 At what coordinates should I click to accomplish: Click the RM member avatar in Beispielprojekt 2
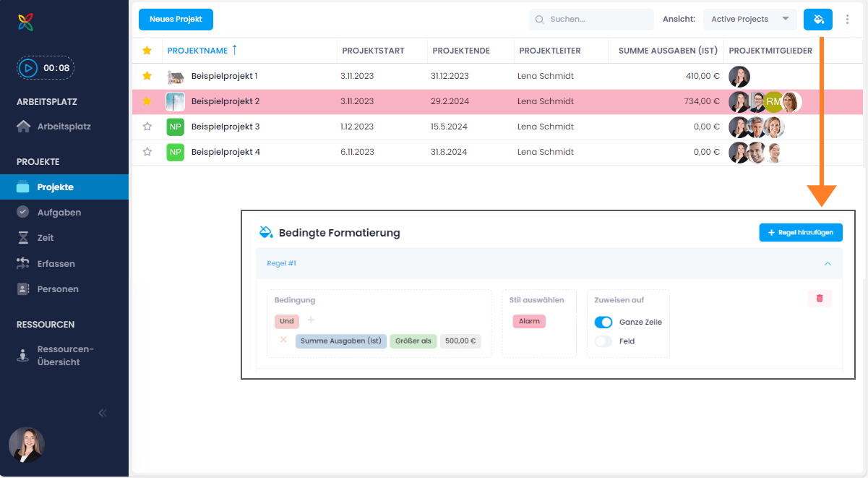tap(773, 102)
